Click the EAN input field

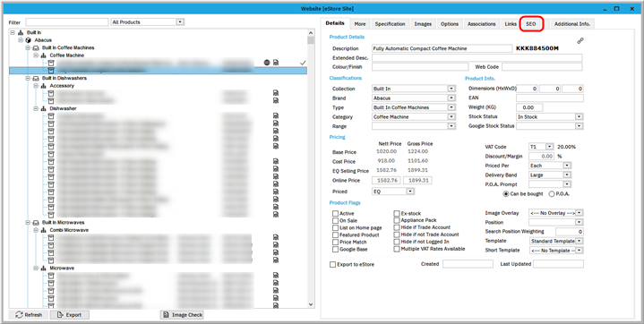tap(550, 98)
